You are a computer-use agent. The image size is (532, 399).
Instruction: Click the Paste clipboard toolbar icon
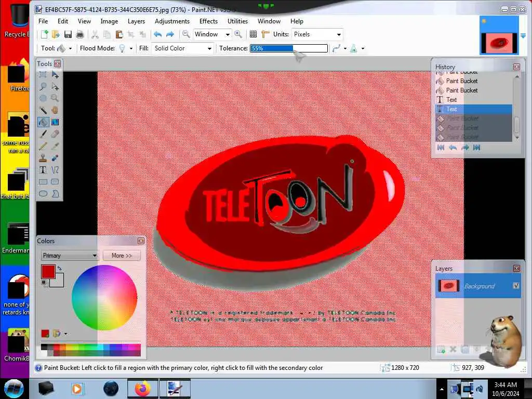[x=119, y=34]
